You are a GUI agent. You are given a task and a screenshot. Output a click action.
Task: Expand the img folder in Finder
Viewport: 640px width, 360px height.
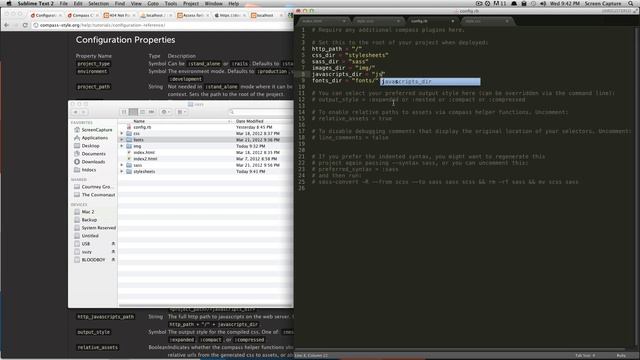[122, 146]
